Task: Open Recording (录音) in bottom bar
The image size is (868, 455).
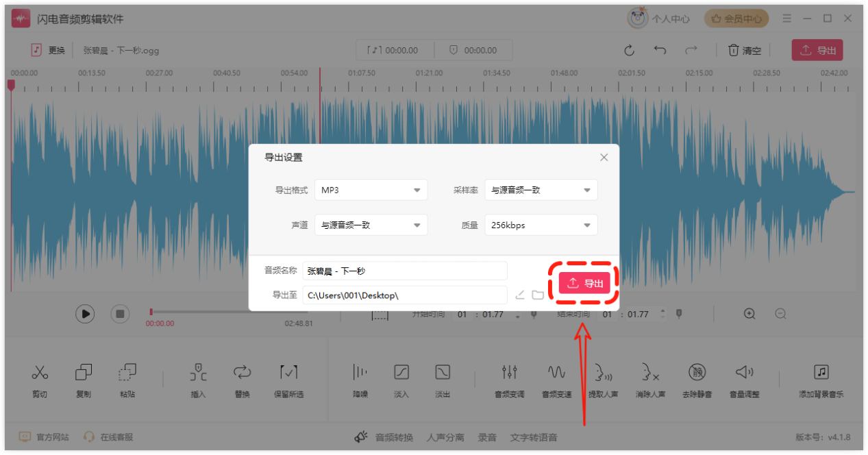Action: click(487, 437)
